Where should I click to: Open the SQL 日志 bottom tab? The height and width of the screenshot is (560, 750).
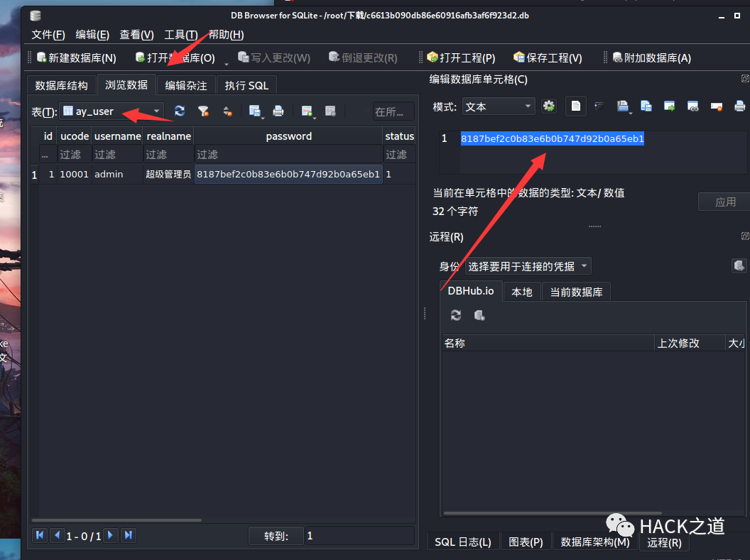463,542
